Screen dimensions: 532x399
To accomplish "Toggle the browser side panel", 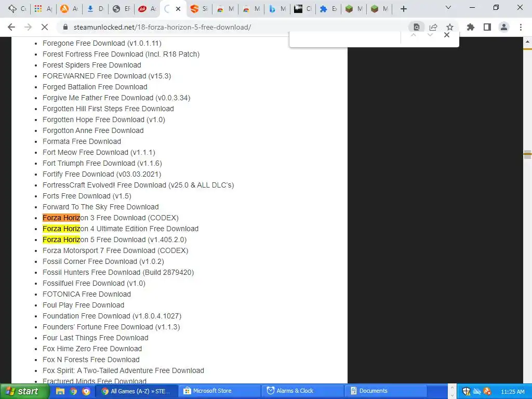I will (487, 27).
